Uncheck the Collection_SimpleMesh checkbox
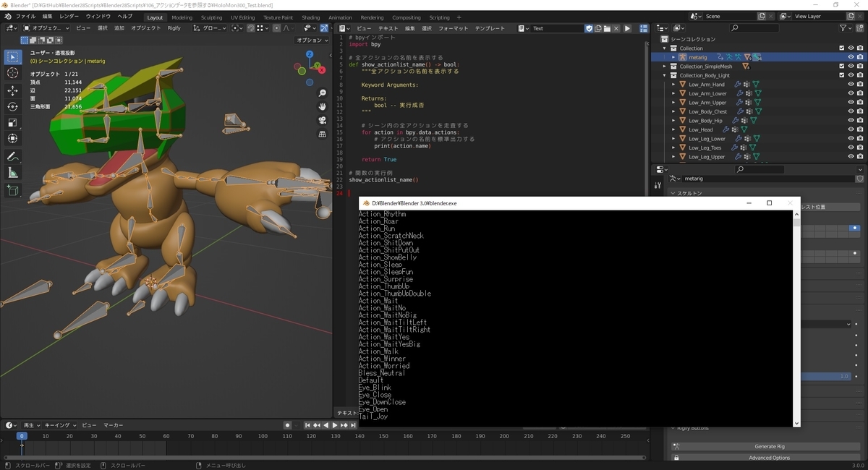Viewport: 868px width, 470px height. 841,65
